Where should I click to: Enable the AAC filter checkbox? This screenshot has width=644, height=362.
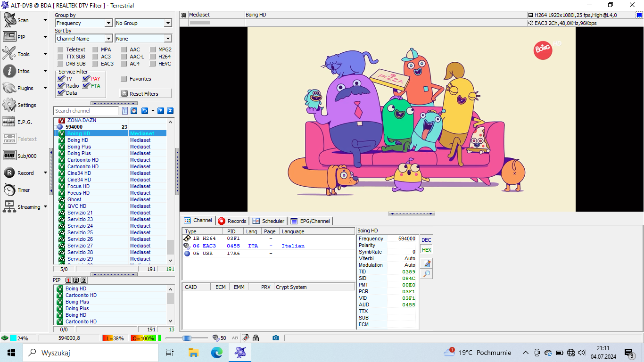tap(124, 49)
